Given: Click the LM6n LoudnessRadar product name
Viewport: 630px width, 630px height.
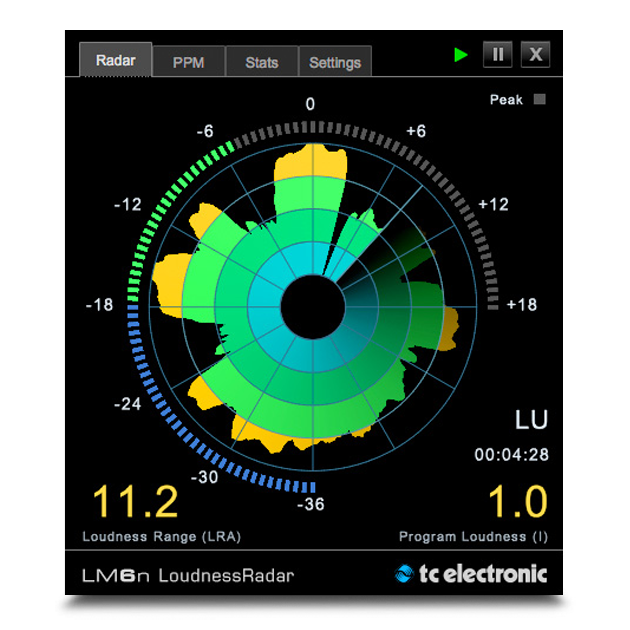Looking at the screenshot, I should [x=188, y=575].
